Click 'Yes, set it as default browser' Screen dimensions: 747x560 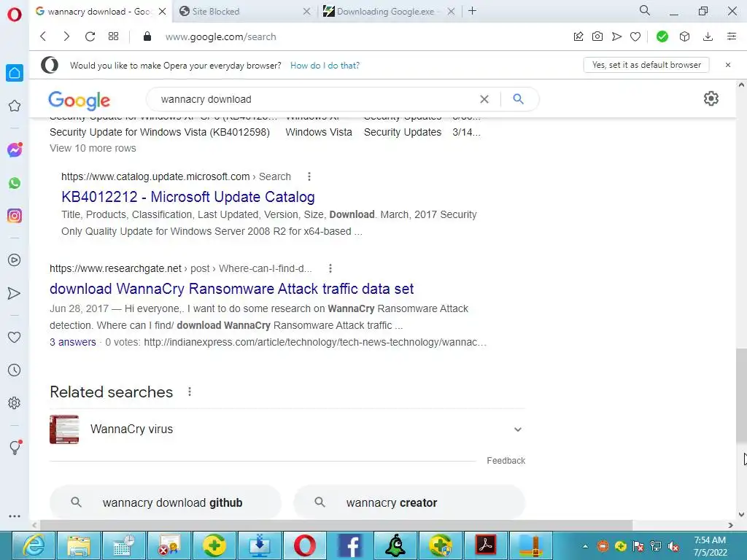646,65
